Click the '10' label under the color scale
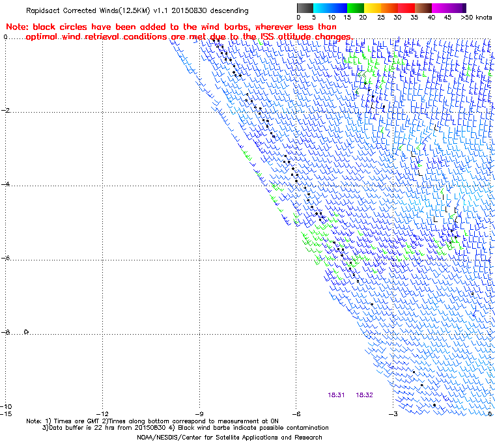495x448 pixels. coord(332,18)
